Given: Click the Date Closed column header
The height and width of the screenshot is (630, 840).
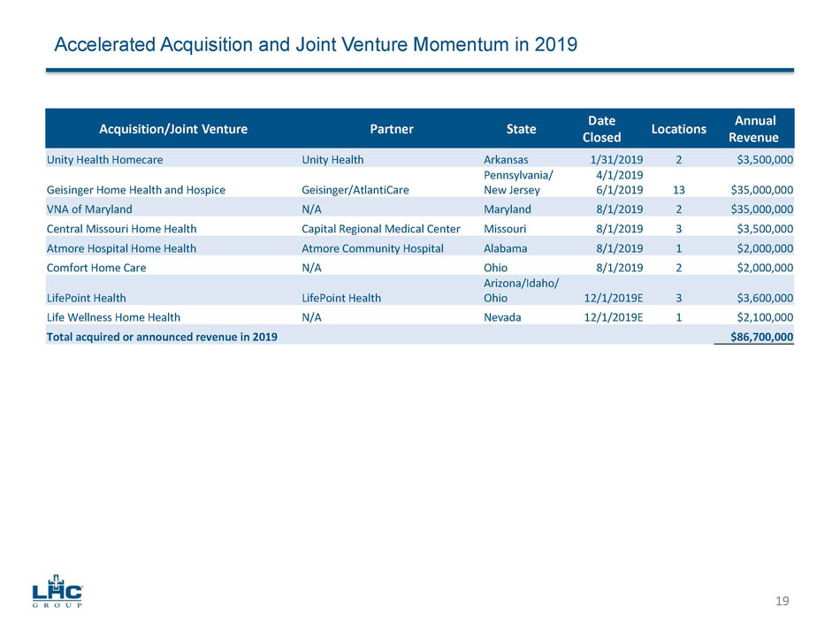Looking at the screenshot, I should (x=601, y=129).
